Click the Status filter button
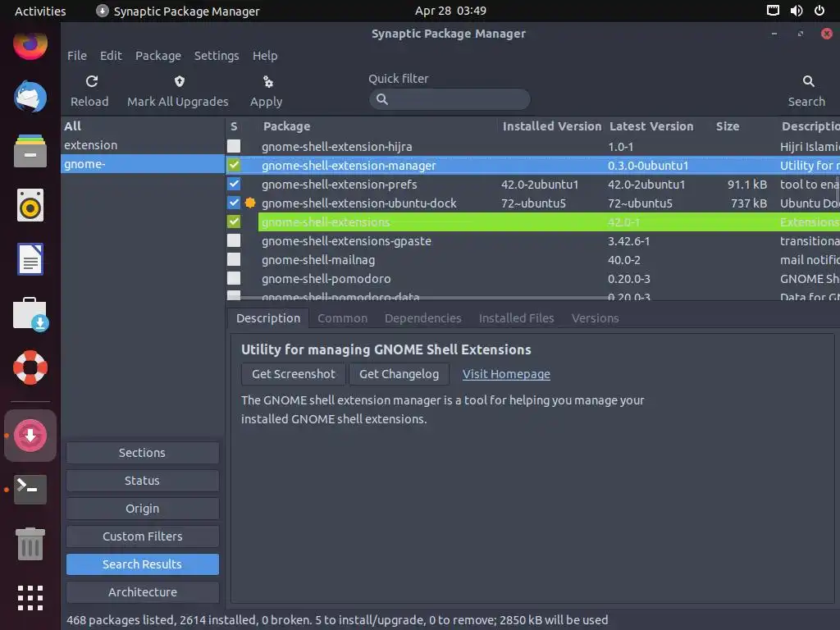The width and height of the screenshot is (840, 630). click(x=143, y=481)
